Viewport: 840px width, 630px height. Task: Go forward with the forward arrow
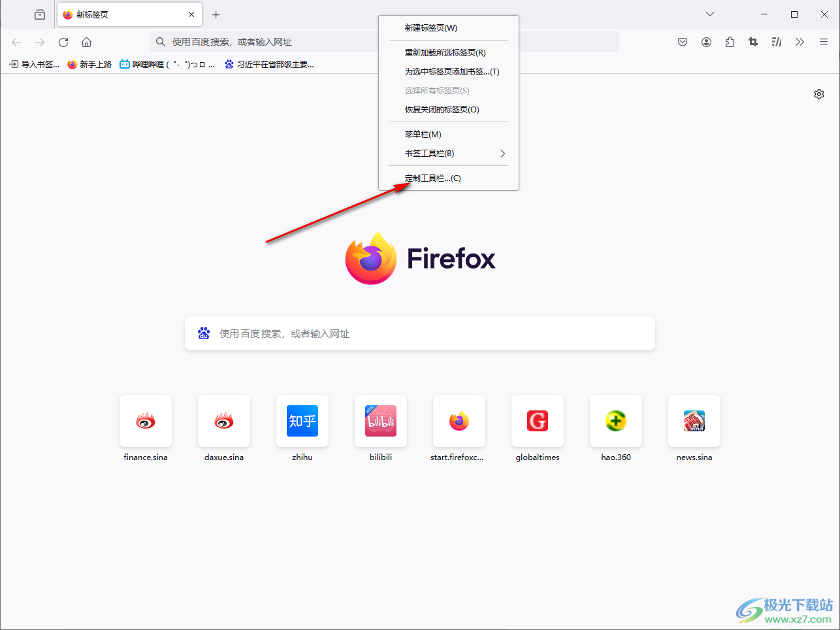click(x=40, y=42)
